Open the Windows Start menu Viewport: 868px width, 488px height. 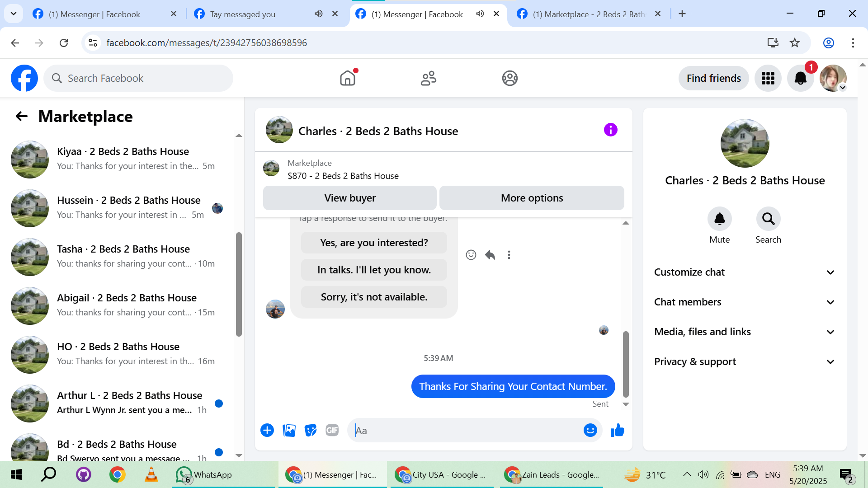coord(16,474)
